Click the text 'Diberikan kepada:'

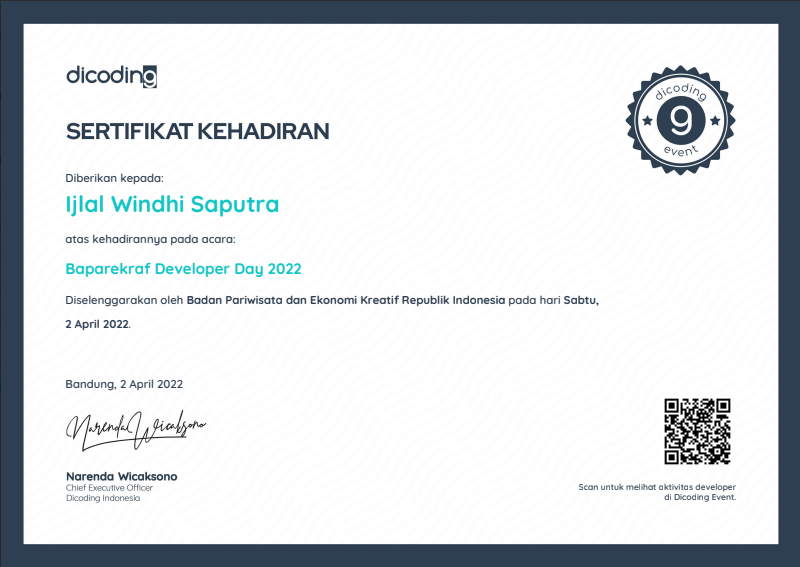(114, 178)
